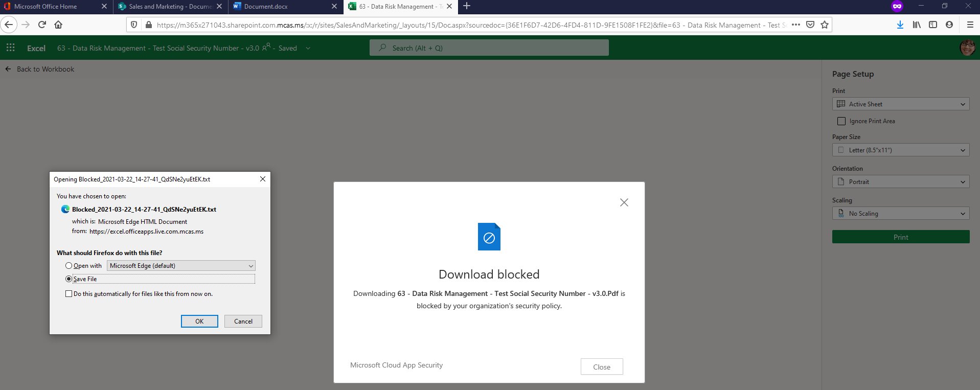The width and height of the screenshot is (980, 390).
Task: Click the Page Setup heading
Action: [x=853, y=74]
